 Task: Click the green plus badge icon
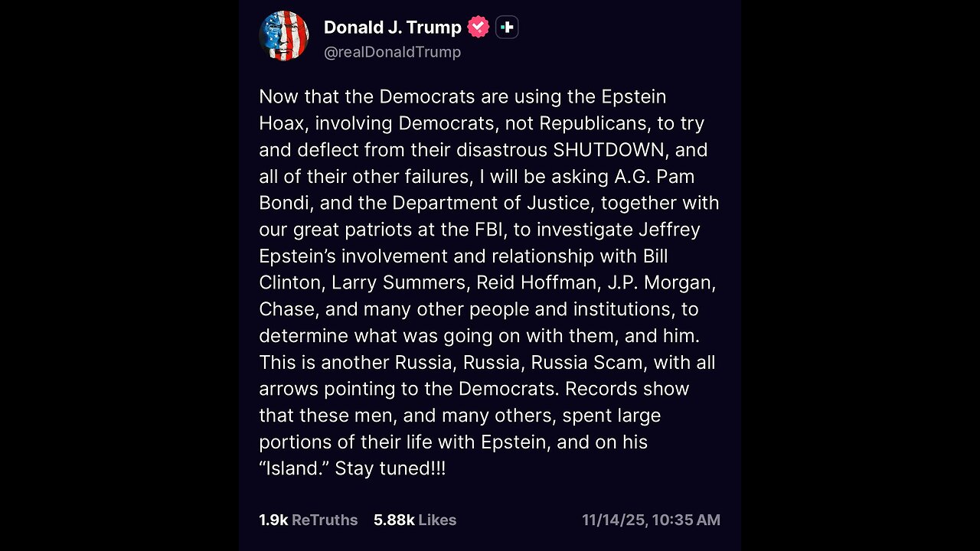pos(507,28)
